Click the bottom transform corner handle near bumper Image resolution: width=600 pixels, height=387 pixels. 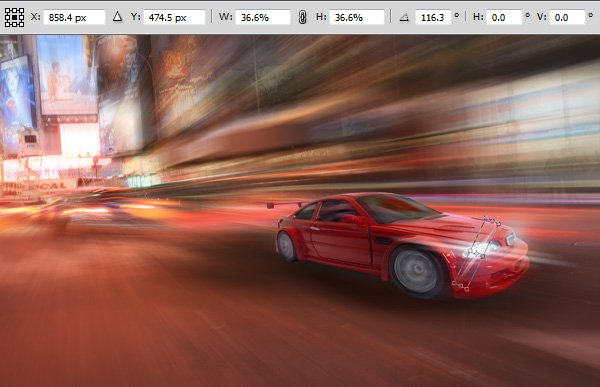click(x=466, y=289)
